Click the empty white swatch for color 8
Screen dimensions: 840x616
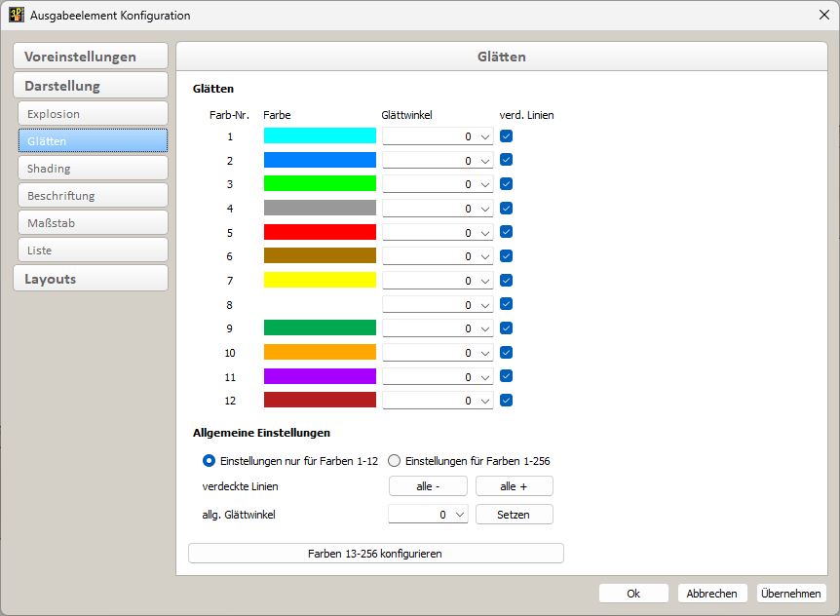point(320,305)
